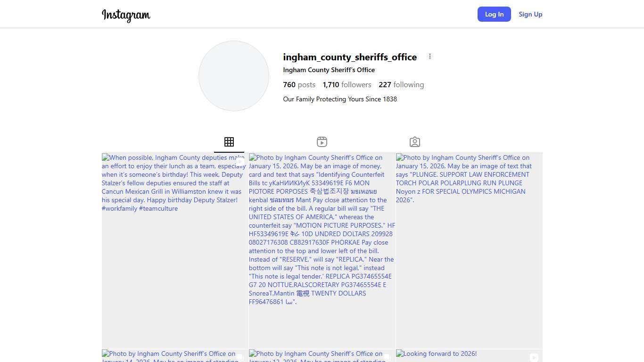644x362 pixels.
Task: View the 227 following list
Action: tap(401, 85)
